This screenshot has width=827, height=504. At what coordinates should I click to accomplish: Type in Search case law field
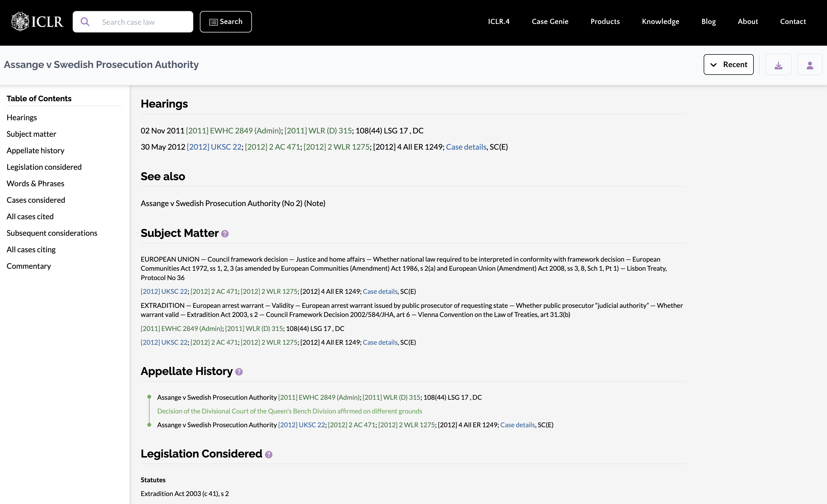[144, 22]
